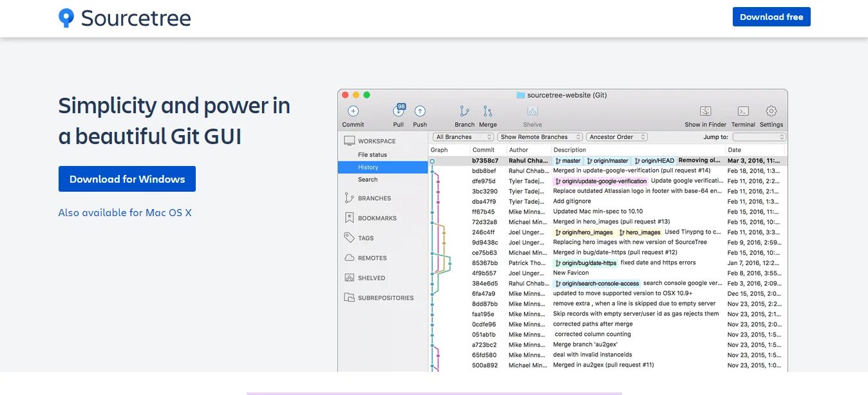Click the Sourcetree logo icon
The image size is (868, 395).
pos(66,18)
